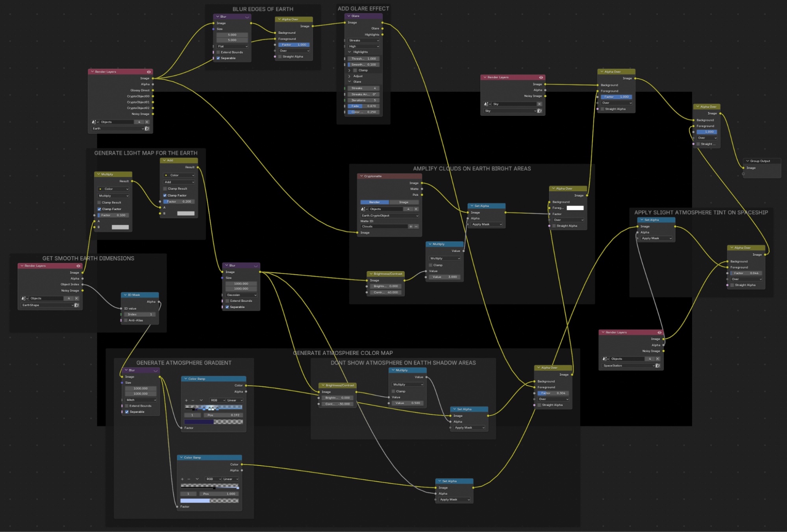Click the Fade 0.870 slider in Glare
This screenshot has height=532, width=787.
coord(363,106)
